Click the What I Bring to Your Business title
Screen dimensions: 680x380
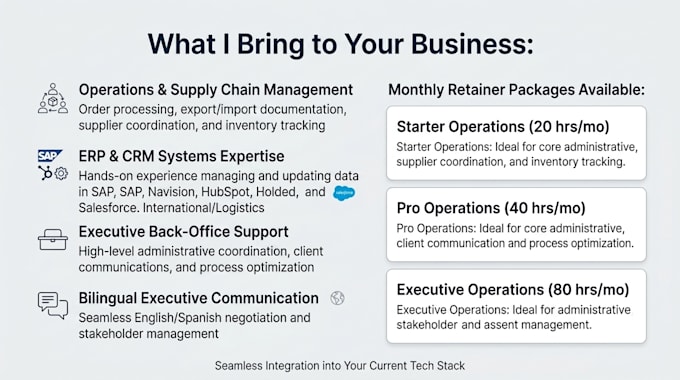(340, 44)
